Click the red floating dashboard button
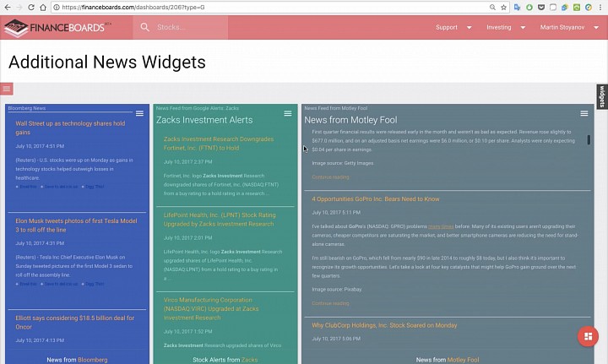Image resolution: width=608 pixels, height=364 pixels. click(x=586, y=337)
